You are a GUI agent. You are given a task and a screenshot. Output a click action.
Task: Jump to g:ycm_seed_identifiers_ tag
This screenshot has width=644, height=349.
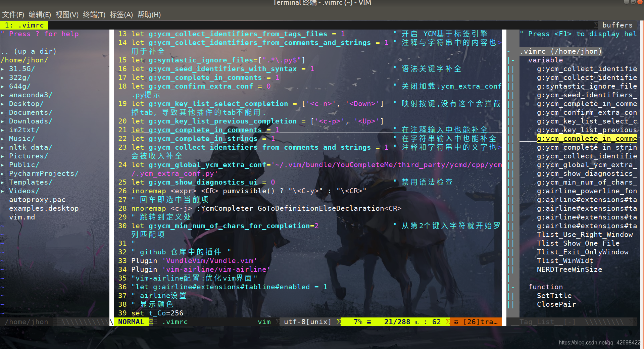(x=587, y=95)
